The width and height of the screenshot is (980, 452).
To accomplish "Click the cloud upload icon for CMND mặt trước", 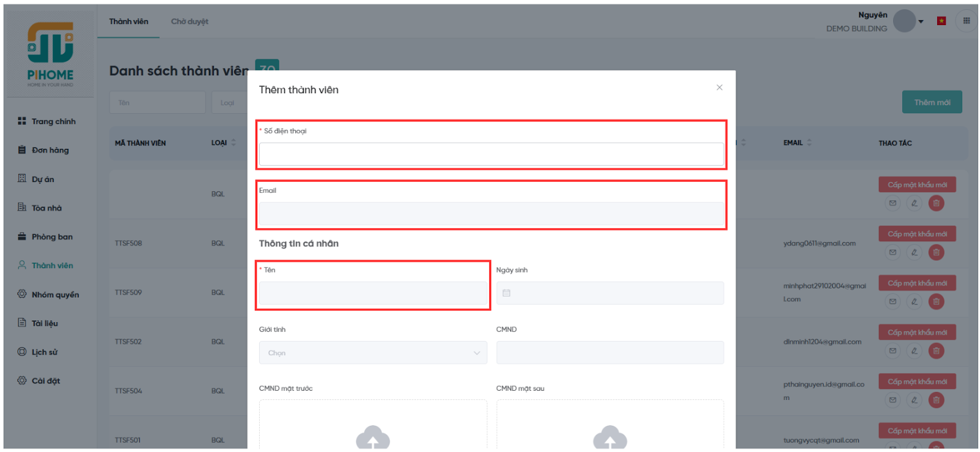I will tap(372, 437).
